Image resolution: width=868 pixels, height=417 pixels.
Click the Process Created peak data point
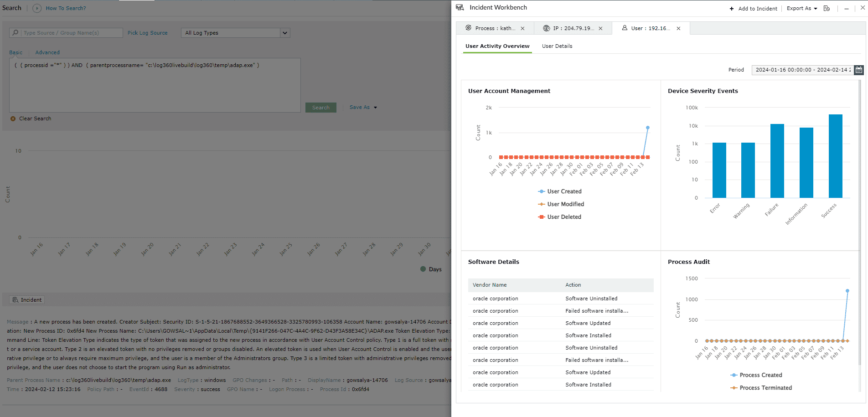[847, 291]
